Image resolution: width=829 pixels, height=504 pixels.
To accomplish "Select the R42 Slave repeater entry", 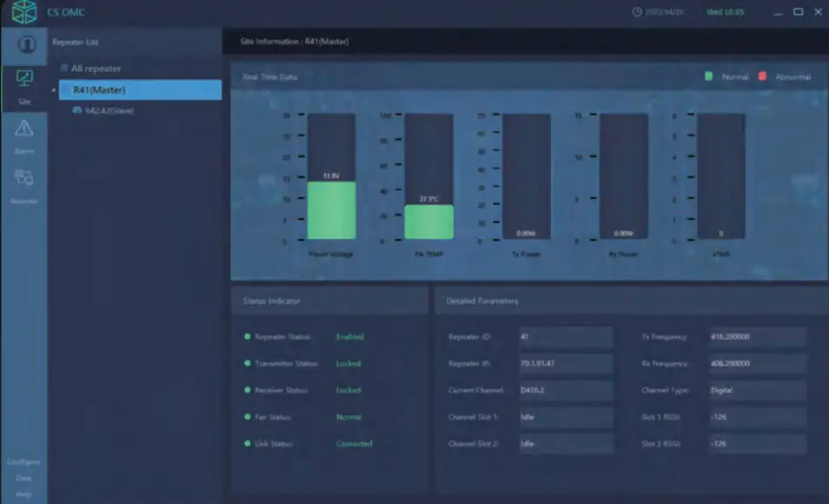I will coord(109,110).
